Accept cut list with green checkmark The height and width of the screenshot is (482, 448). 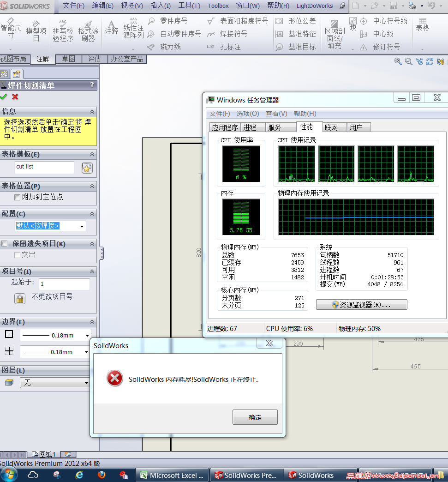pos(4,97)
